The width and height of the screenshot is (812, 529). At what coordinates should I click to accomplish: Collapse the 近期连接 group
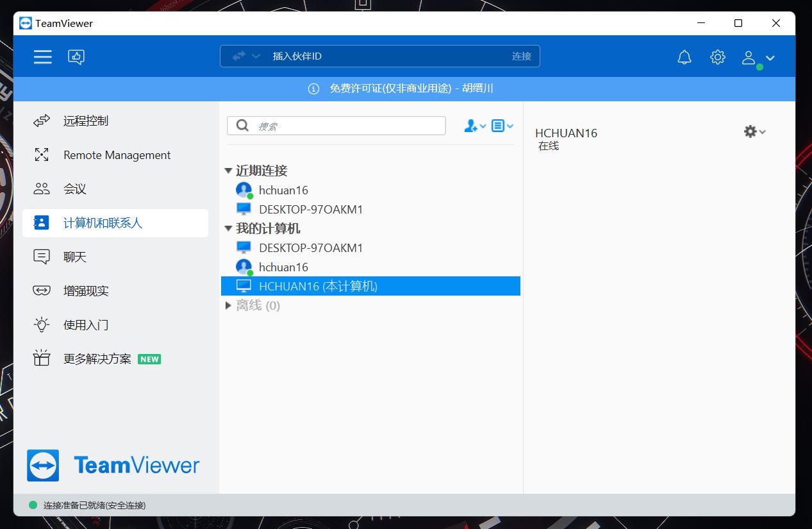coord(229,171)
